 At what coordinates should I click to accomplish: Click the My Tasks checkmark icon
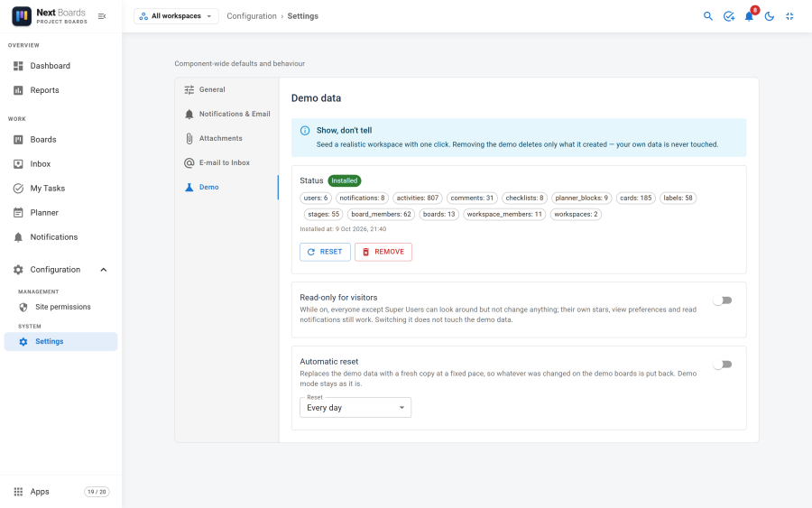click(x=18, y=188)
